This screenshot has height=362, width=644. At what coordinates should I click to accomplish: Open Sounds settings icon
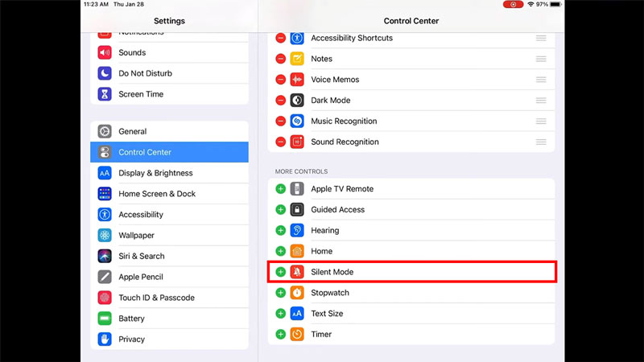click(105, 52)
